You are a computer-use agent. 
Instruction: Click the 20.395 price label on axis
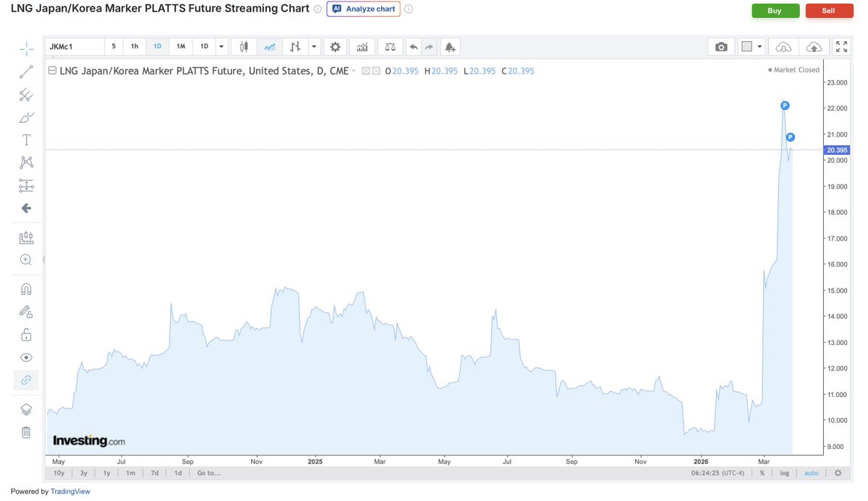point(835,150)
